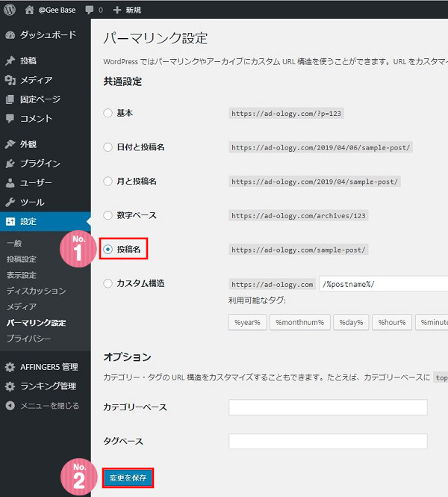Collapse sidebar with メニューを閉じる
Screen dimensions: 448x497
pyautogui.click(x=50, y=406)
